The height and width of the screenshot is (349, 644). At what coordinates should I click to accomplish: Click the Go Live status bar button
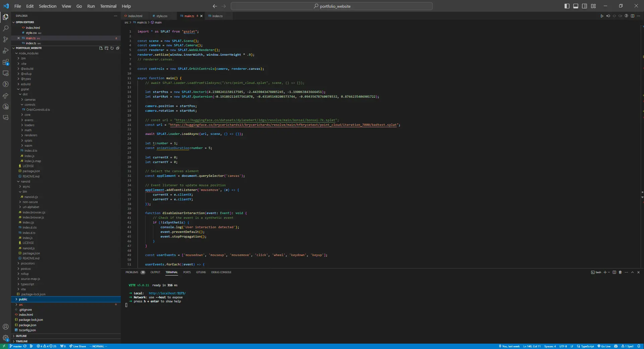604,346
